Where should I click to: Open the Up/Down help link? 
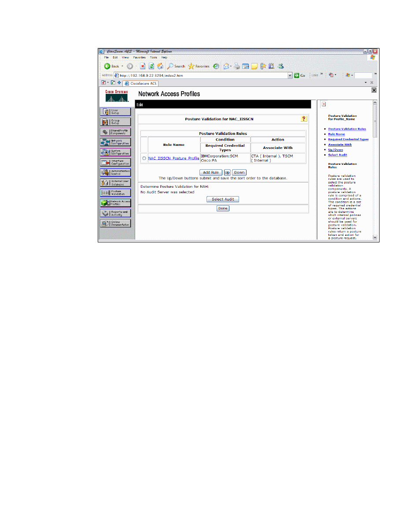coord(335,150)
